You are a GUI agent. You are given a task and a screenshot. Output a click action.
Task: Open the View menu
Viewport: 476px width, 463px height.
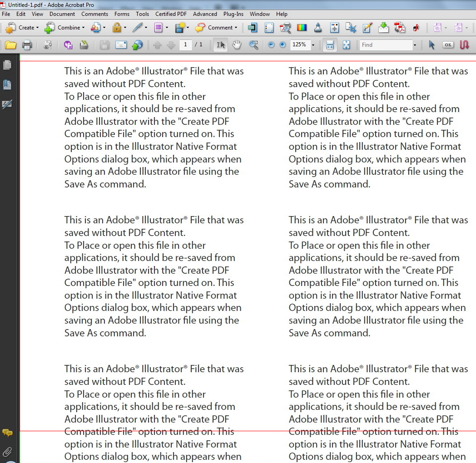[x=37, y=14]
